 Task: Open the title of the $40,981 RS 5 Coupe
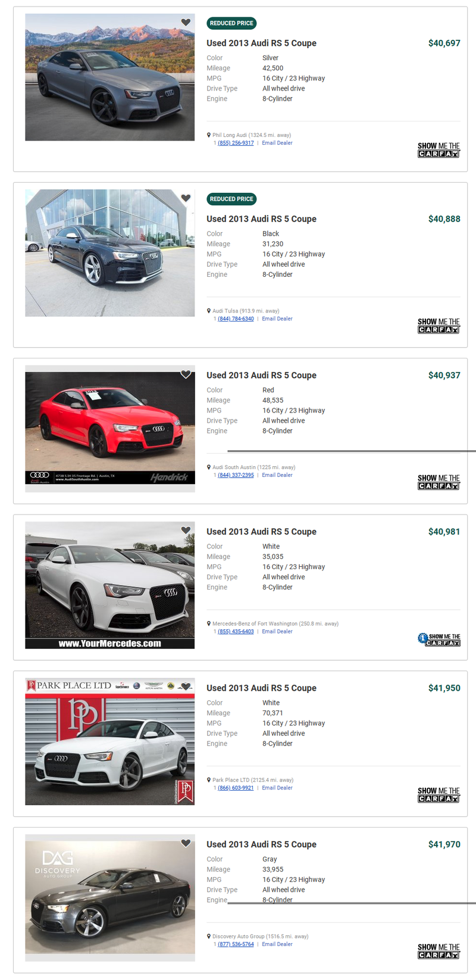coord(261,532)
